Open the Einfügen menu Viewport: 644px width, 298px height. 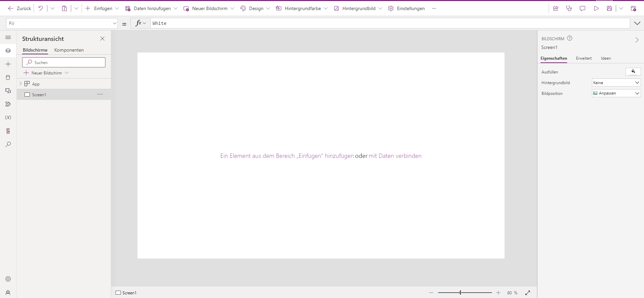(x=102, y=8)
